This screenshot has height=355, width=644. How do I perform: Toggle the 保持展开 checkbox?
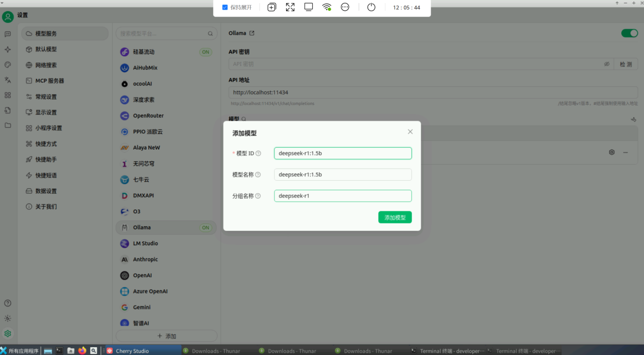click(225, 7)
